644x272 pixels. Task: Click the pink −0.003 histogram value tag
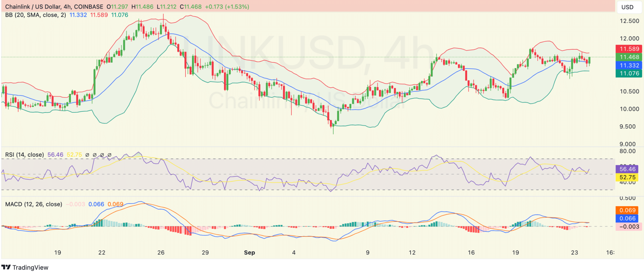(x=629, y=226)
